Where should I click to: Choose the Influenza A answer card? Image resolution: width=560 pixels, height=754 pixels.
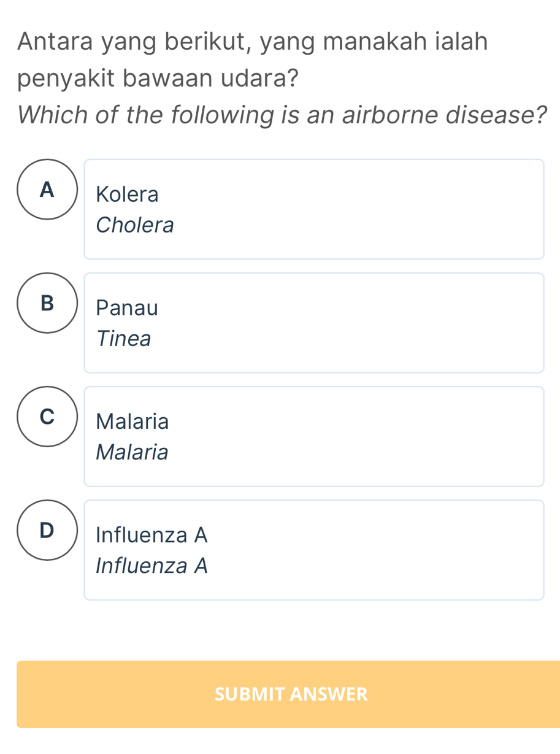[x=313, y=549]
